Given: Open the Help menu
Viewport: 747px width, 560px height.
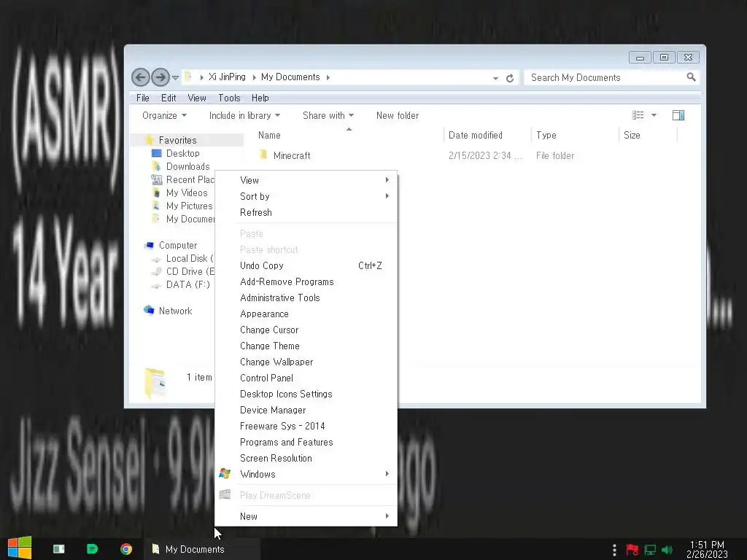Looking at the screenshot, I should click(260, 98).
